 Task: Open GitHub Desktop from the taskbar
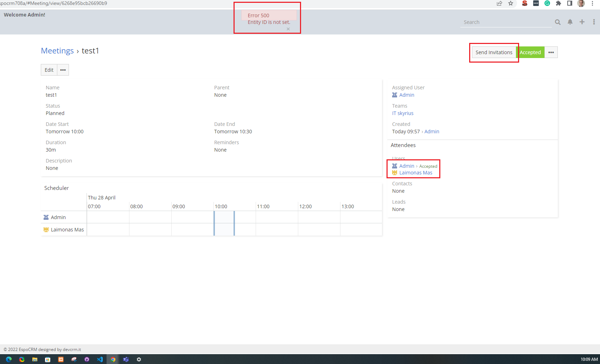tap(87, 359)
